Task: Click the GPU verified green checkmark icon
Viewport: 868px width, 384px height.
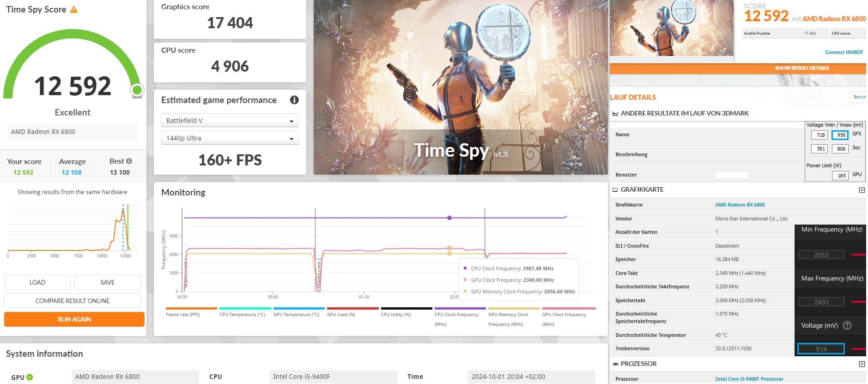Action: [30, 377]
